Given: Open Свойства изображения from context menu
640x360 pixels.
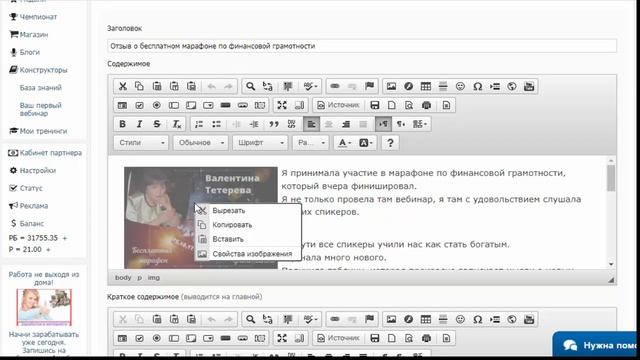Looking at the screenshot, I should (x=248, y=254).
